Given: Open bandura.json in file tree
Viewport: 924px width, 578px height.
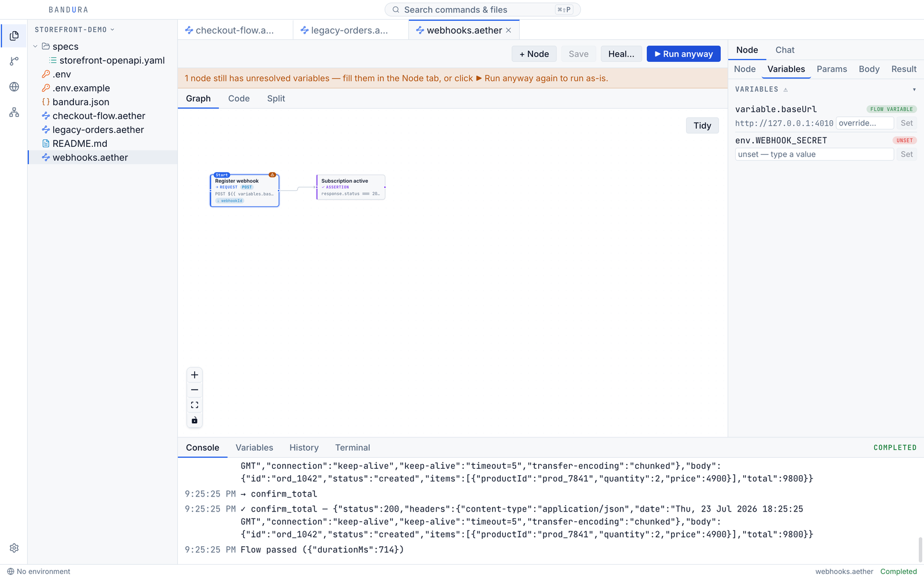Looking at the screenshot, I should pyautogui.click(x=103, y=102).
